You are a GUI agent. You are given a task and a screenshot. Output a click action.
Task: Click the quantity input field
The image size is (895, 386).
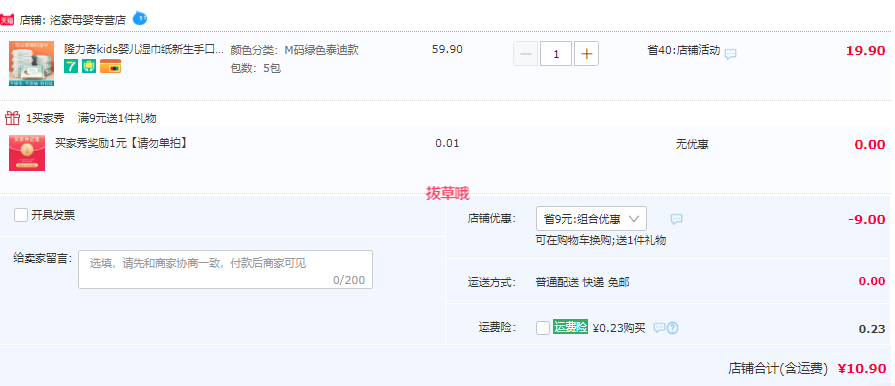(x=556, y=54)
